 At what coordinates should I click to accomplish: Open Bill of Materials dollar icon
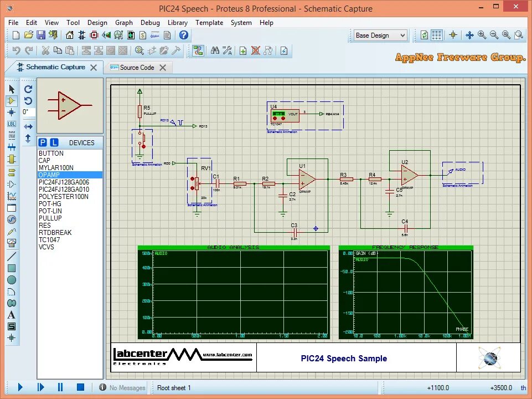(x=143, y=35)
